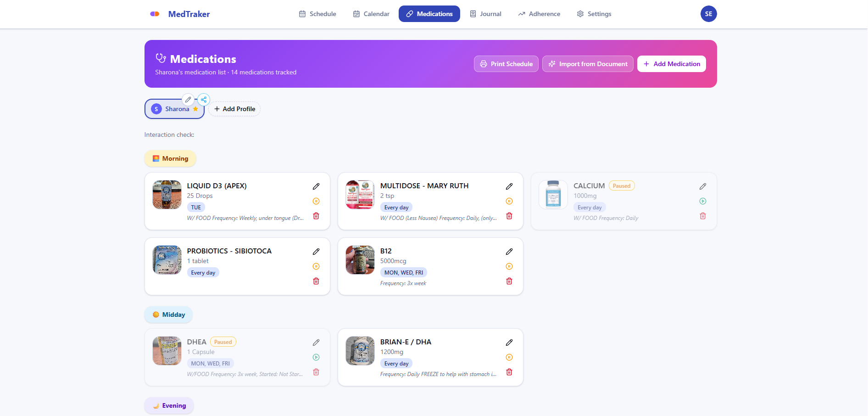Image resolution: width=868 pixels, height=416 pixels.
Task: Delete the BRIAN-E / DHA medication
Action: point(509,372)
